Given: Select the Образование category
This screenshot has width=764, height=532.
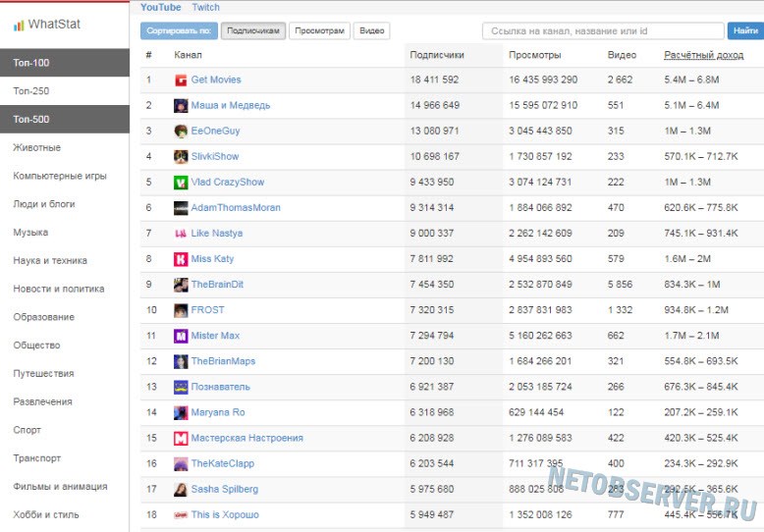Looking at the screenshot, I should tap(44, 317).
